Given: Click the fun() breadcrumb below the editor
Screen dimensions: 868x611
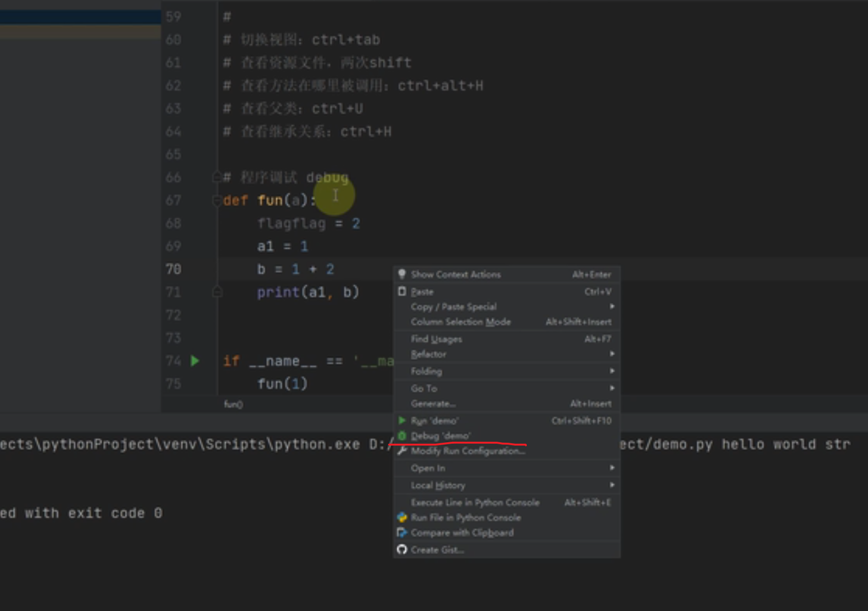Looking at the screenshot, I should [x=233, y=404].
